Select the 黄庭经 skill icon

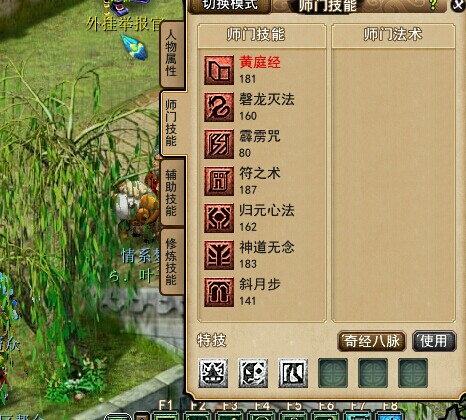[x=219, y=70]
